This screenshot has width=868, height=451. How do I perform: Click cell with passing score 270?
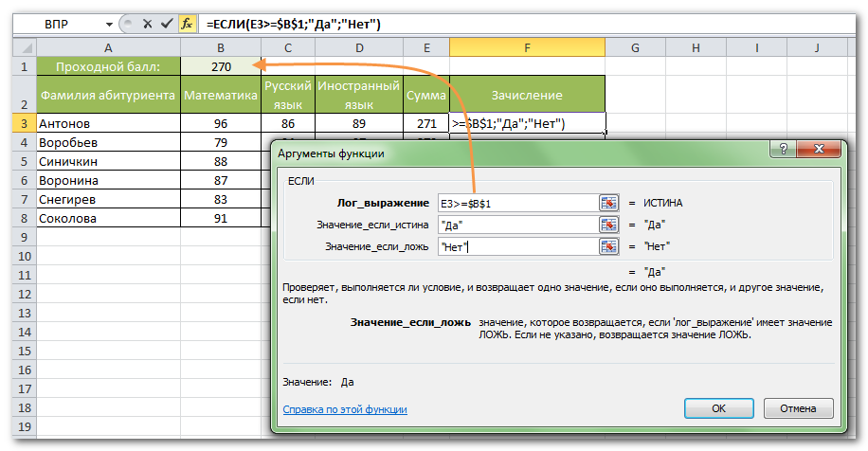point(221,66)
